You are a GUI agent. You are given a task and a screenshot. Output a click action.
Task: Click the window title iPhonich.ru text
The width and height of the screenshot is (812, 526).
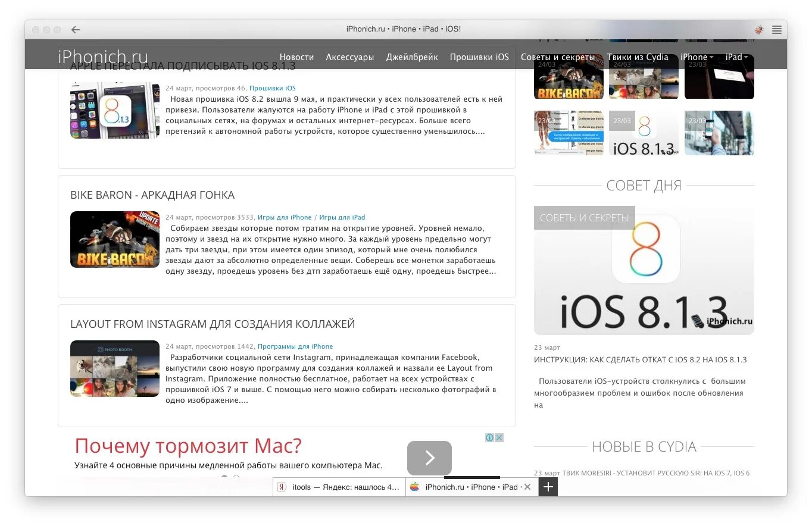404,29
